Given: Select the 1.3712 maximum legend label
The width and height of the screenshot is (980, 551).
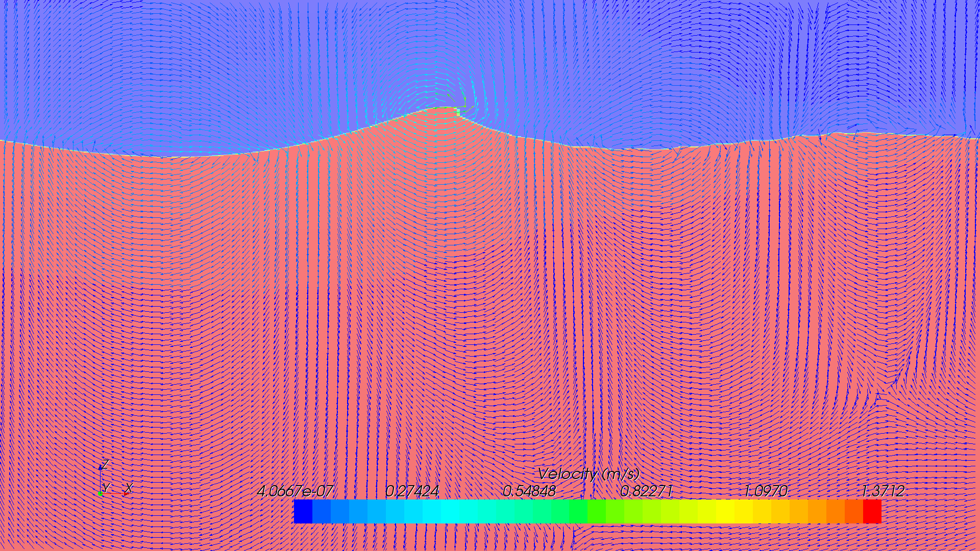Looking at the screenshot, I should tap(883, 491).
